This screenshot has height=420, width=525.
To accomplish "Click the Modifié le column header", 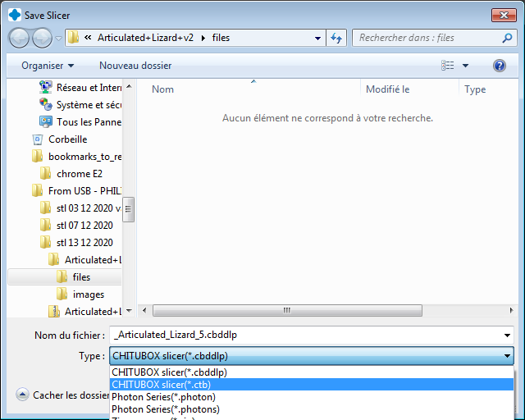I will click(x=388, y=89).
